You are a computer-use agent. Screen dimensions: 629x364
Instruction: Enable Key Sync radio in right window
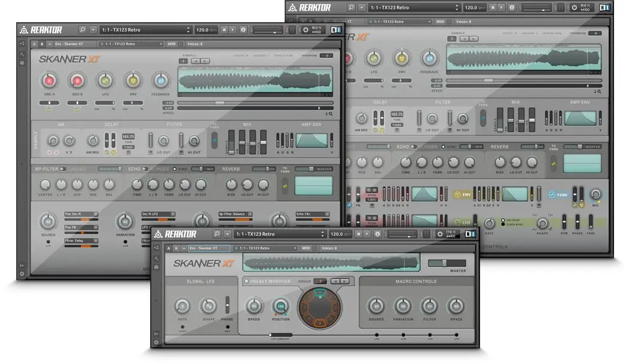coord(503,220)
